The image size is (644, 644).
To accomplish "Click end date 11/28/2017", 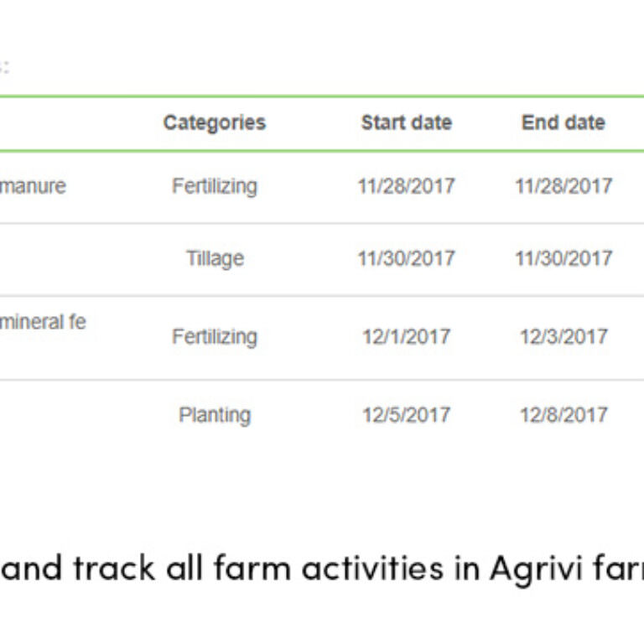I will click(563, 186).
